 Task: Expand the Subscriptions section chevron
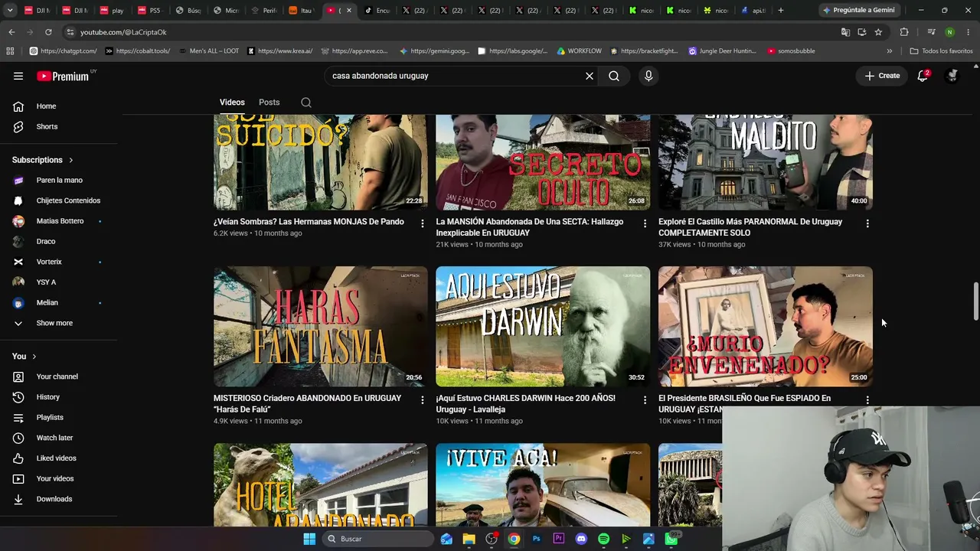point(71,160)
